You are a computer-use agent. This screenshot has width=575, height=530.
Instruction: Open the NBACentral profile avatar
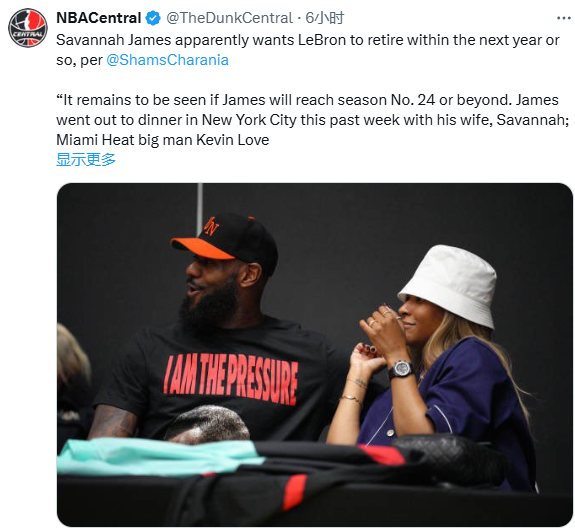(28, 28)
